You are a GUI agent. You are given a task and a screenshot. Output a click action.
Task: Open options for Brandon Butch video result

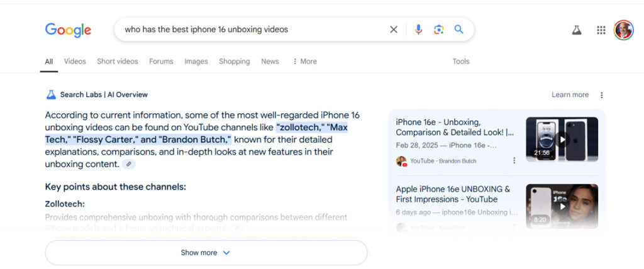tap(514, 161)
